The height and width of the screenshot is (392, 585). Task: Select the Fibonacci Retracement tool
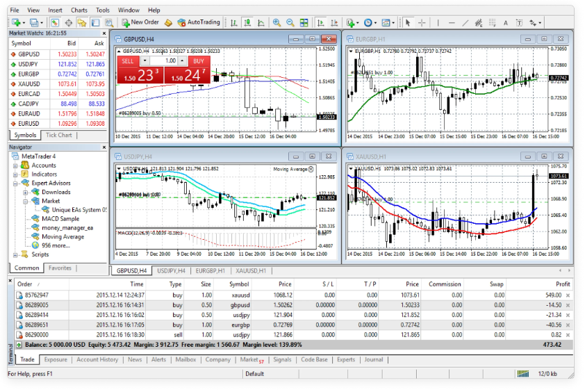tap(493, 23)
